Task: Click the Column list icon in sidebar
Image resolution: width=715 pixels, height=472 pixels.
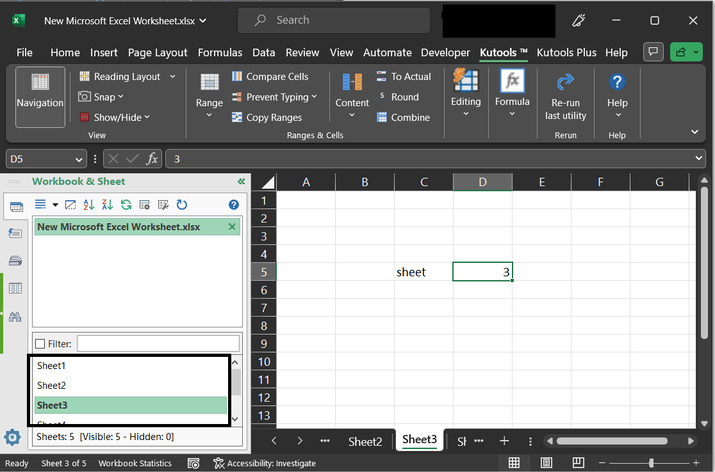Action: tap(15, 289)
